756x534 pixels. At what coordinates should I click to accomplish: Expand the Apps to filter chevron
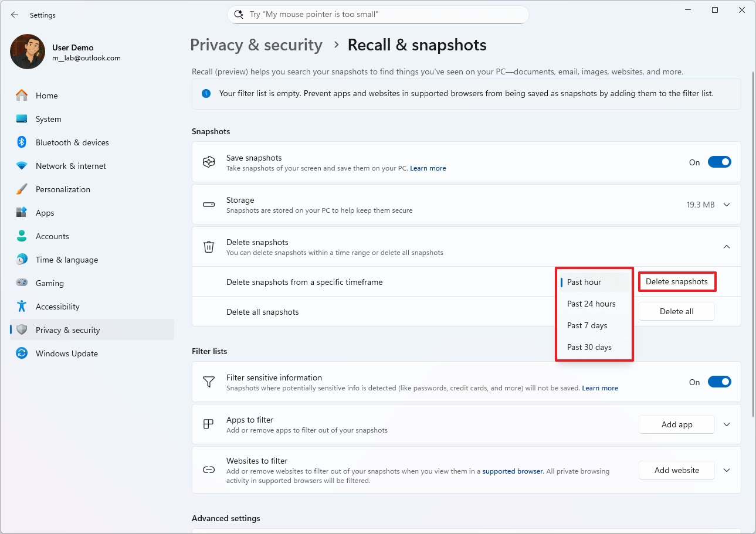click(727, 424)
